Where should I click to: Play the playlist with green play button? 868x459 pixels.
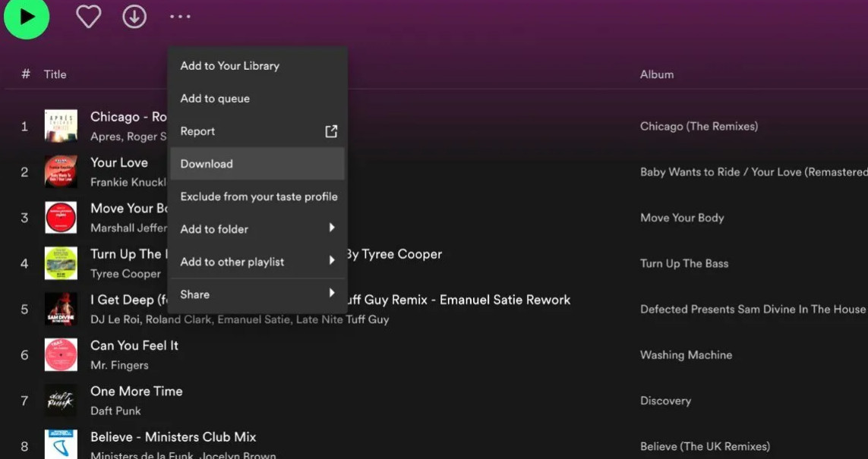pyautogui.click(x=27, y=17)
